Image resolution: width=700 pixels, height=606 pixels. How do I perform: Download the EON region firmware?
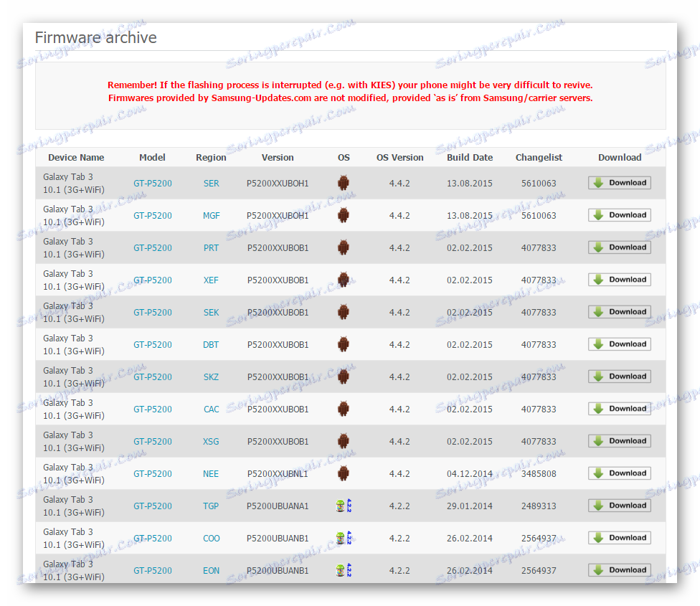tap(619, 570)
